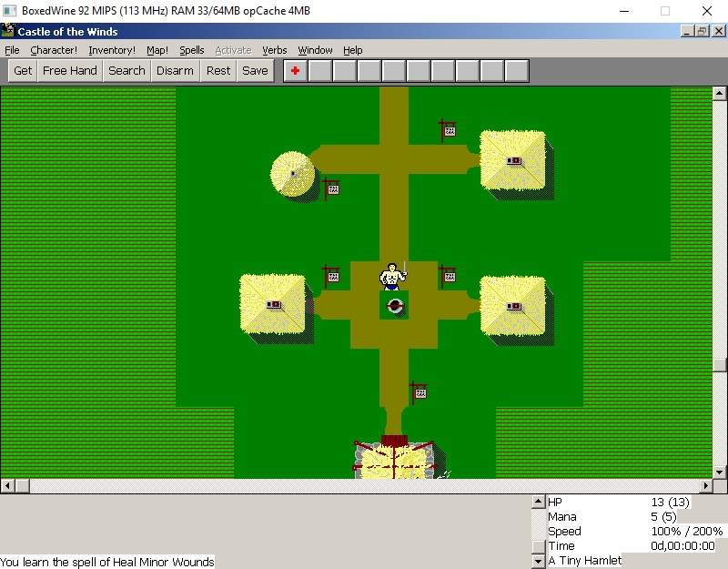Click the Disarm button
The height and width of the screenshot is (569, 728).
coord(175,71)
